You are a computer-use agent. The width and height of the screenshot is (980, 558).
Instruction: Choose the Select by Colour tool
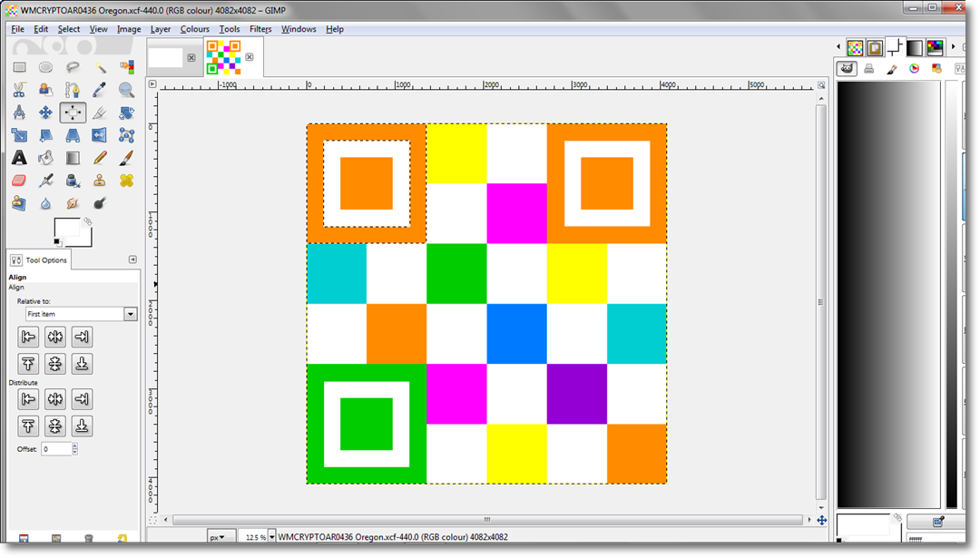click(x=126, y=67)
